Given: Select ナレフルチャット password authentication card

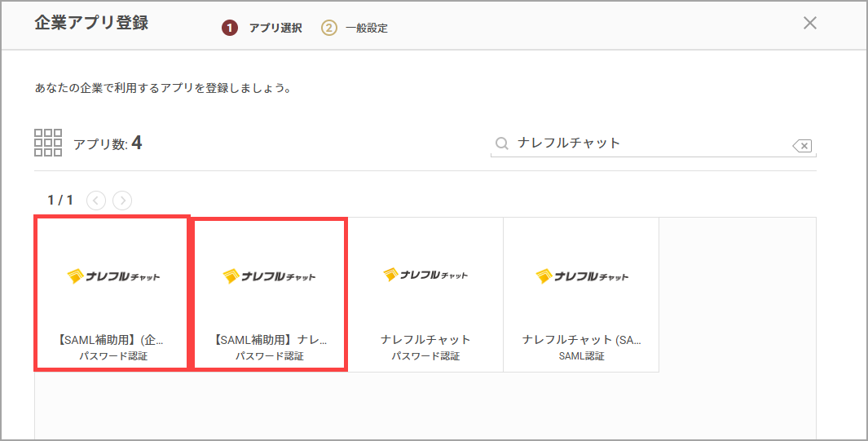Looking at the screenshot, I should 425,294.
